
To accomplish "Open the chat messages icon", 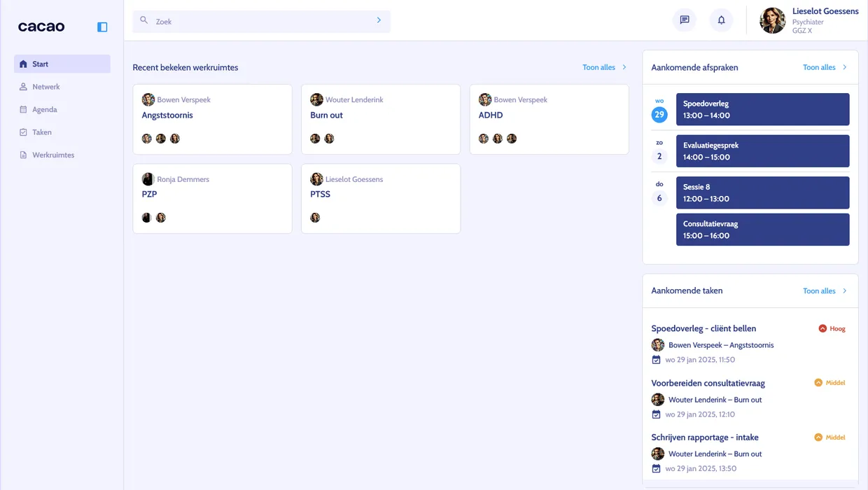I will 685,20.
